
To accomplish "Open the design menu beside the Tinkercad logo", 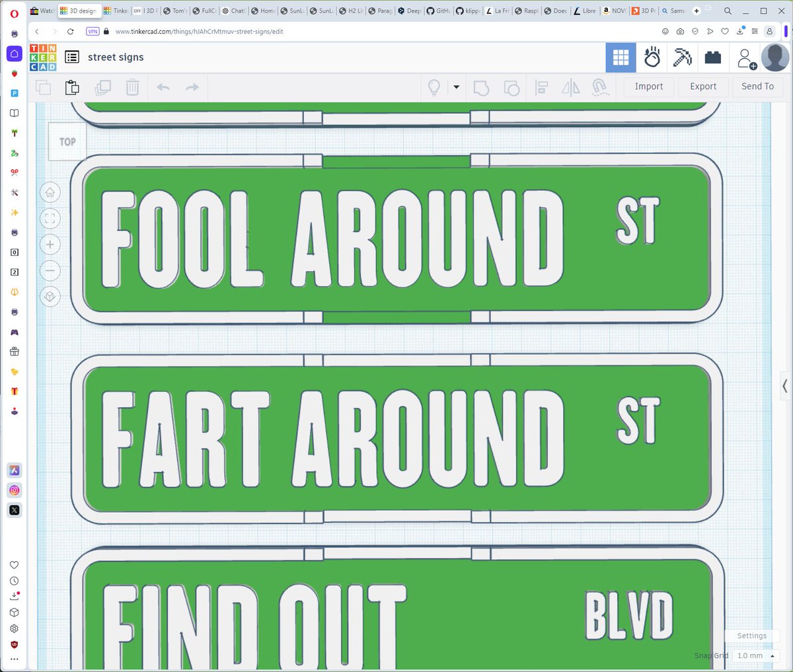I will coord(71,57).
